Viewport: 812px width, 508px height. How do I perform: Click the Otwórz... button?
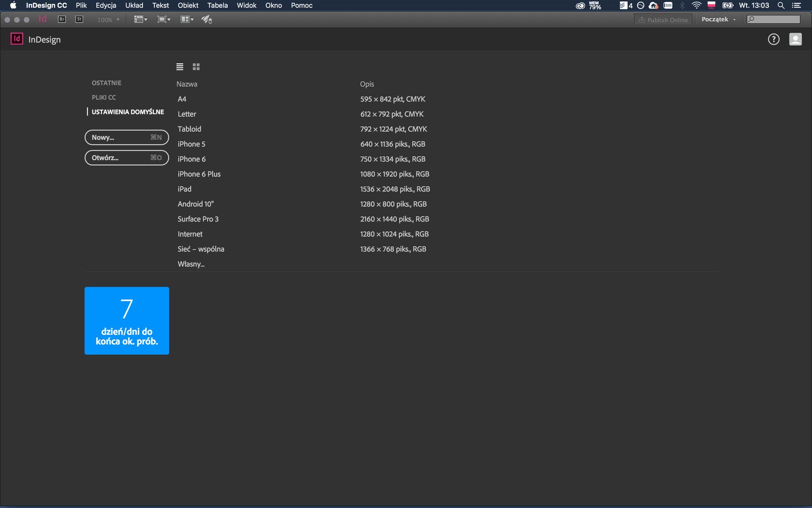(127, 158)
